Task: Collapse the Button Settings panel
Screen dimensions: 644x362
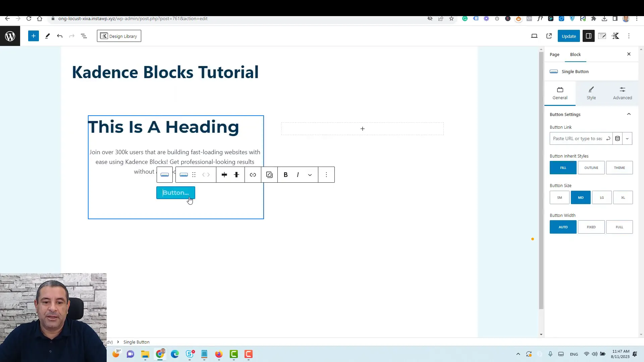Action: point(591,114)
